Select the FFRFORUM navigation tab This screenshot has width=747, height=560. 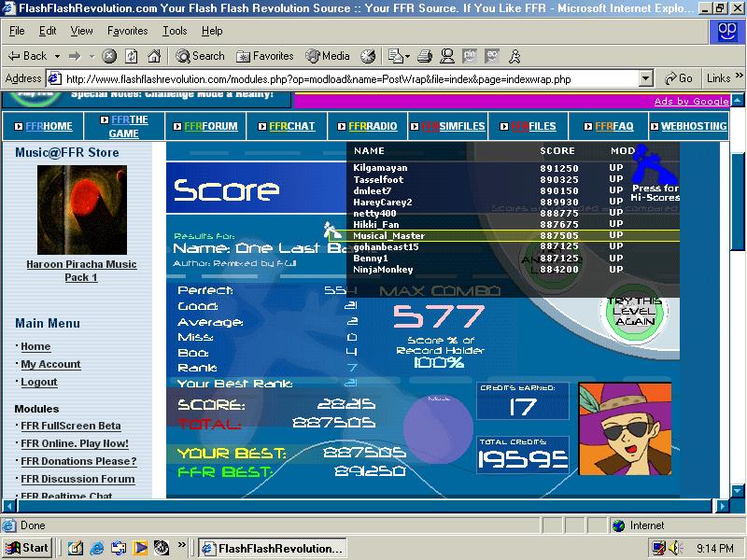205,126
